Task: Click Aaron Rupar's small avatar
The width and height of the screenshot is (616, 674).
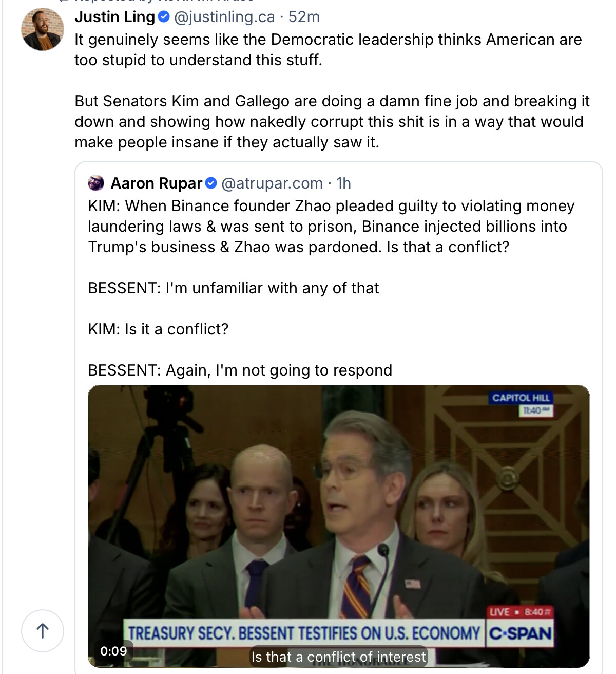Action: 96,183
